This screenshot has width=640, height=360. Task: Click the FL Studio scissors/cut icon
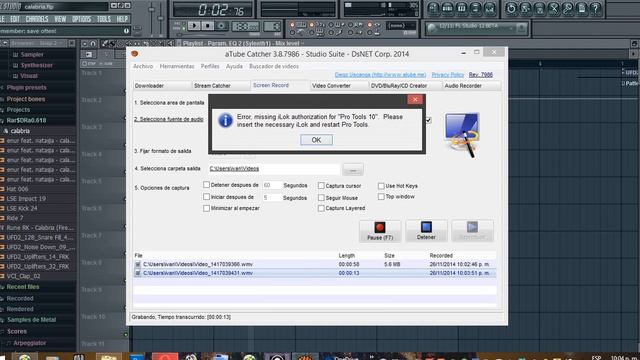(x=553, y=8)
